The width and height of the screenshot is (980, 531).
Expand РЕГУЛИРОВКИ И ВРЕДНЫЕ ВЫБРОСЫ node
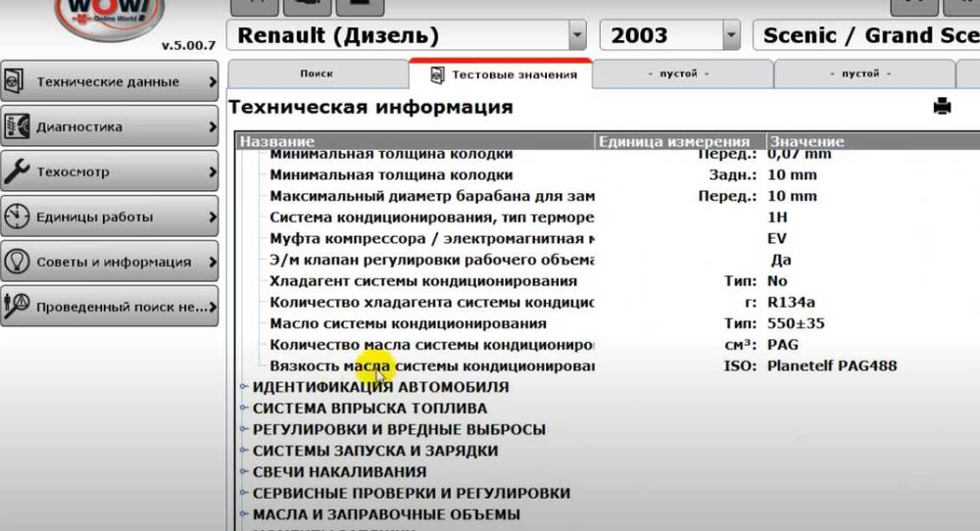click(x=244, y=429)
